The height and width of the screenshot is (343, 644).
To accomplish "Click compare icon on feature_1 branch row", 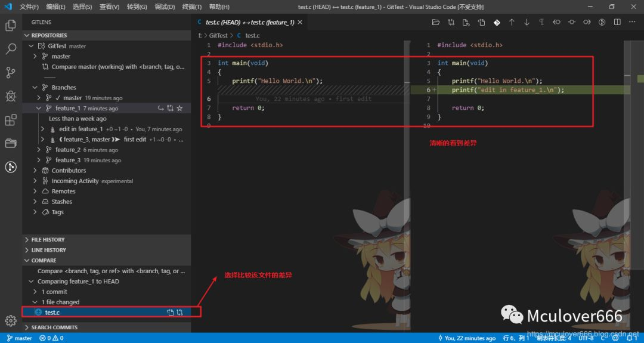I will (170, 108).
